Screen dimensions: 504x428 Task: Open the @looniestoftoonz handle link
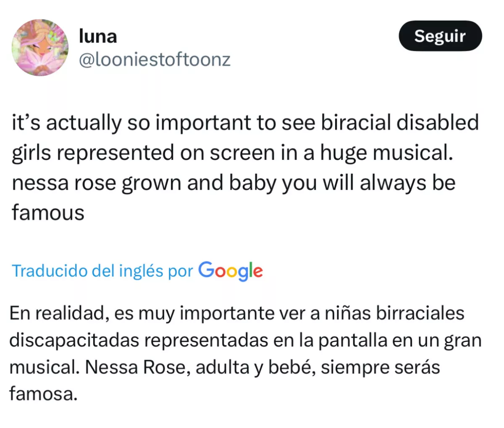coord(155,60)
